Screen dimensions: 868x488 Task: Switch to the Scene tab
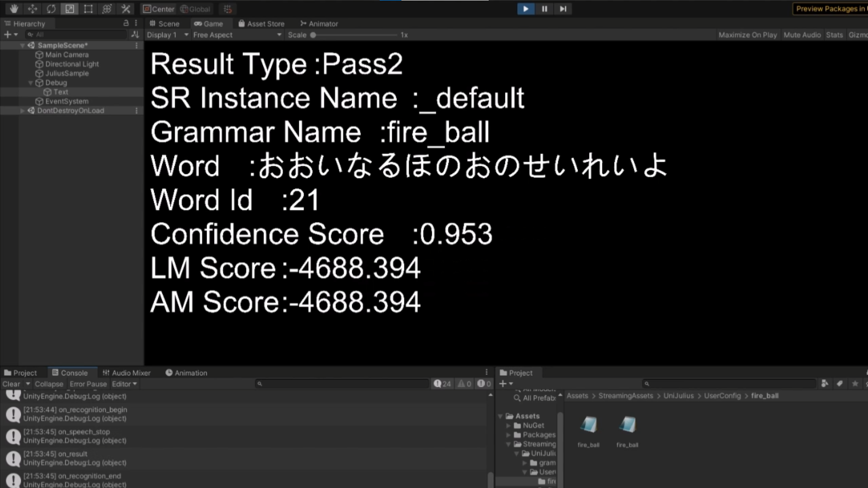(x=165, y=23)
